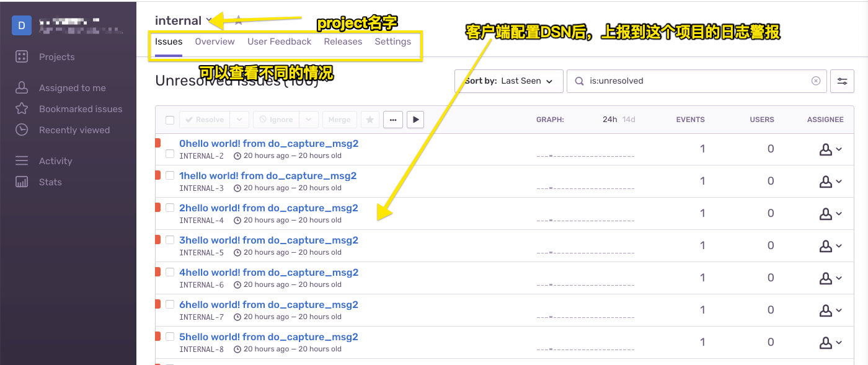Click the Recently viewed clock icon
Screen dimensions: 868x365
pos(22,130)
